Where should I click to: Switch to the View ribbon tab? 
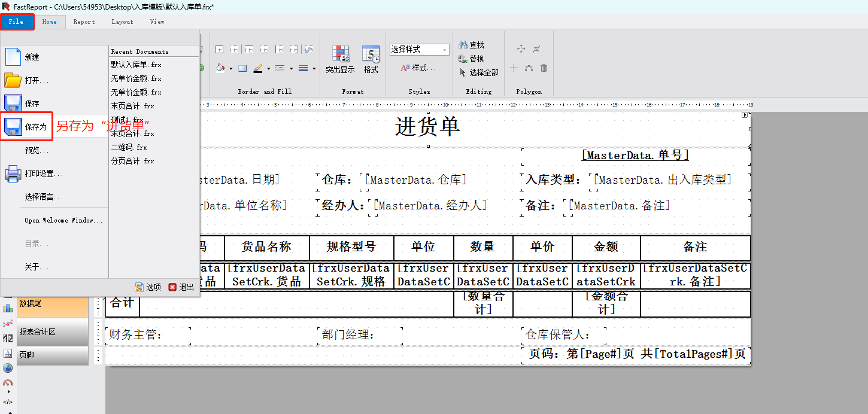(157, 22)
